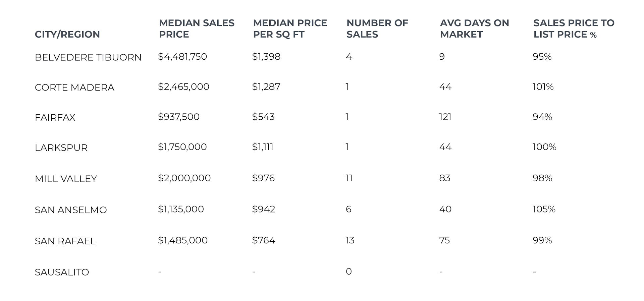Click the NUMBER OF SALES column header
The image size is (644, 301).
377,28
